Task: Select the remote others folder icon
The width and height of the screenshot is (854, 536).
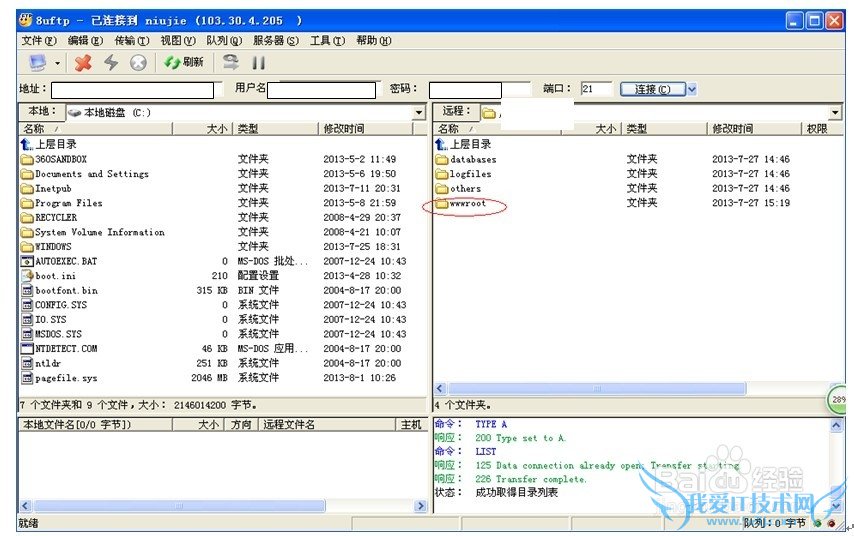Action: (x=442, y=189)
